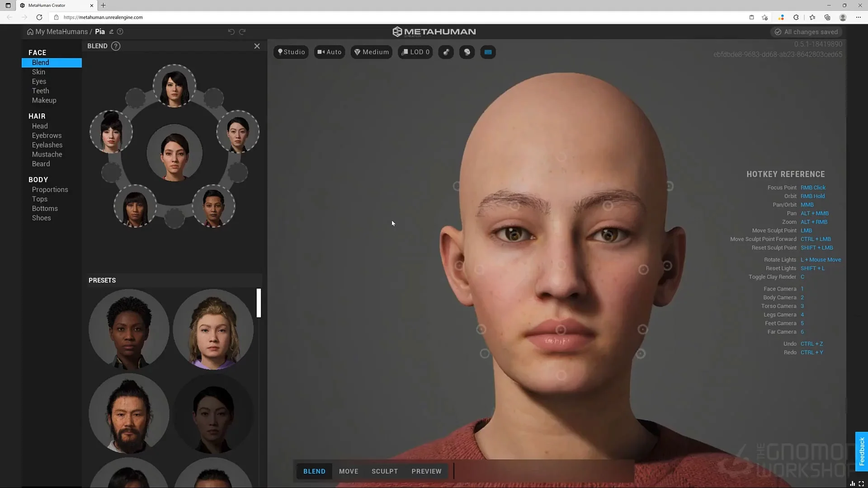Click the undo arrow icon
This screenshot has height=488, width=868.
[231, 32]
